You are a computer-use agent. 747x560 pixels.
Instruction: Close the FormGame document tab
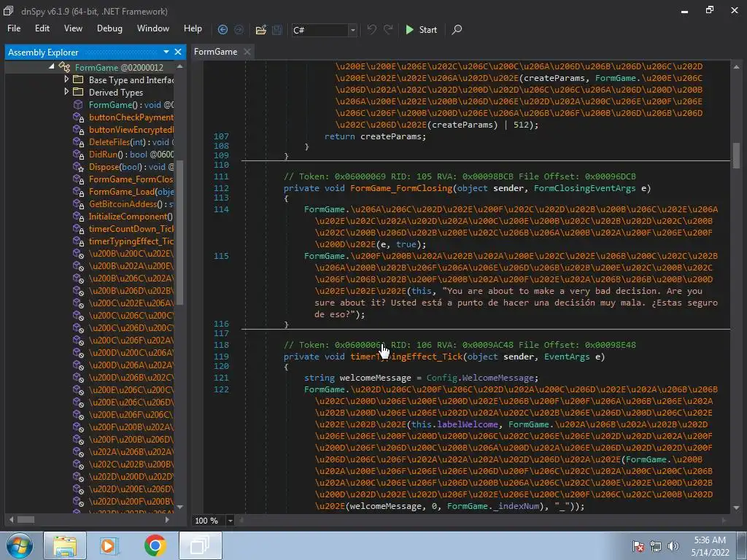[x=247, y=52]
